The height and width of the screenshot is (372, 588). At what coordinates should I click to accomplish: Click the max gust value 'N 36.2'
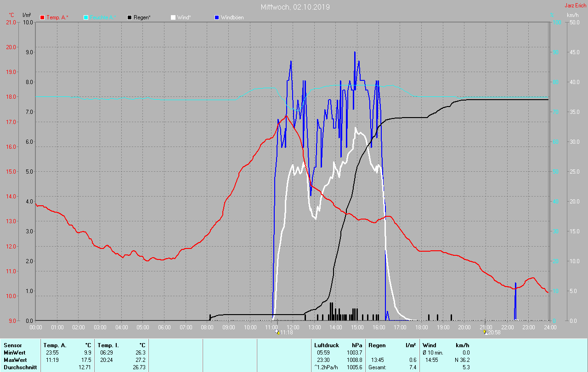click(461, 360)
